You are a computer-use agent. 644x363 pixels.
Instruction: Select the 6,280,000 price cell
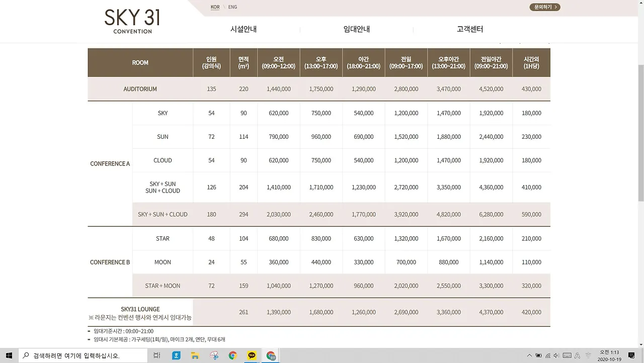pyautogui.click(x=491, y=215)
